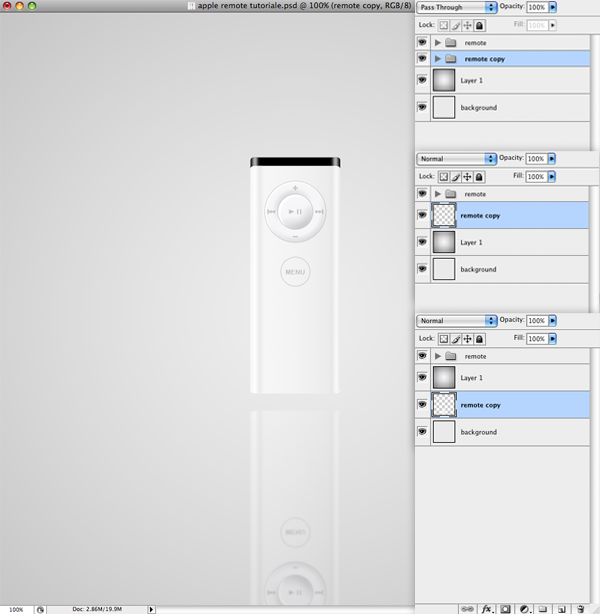Click the zoom percentage field in status bar

pyautogui.click(x=16, y=610)
